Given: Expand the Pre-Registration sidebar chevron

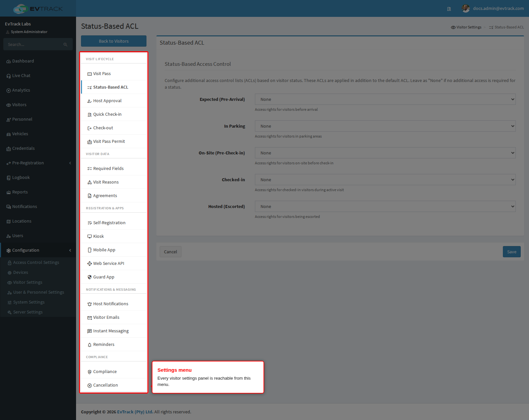Looking at the screenshot, I should pos(70,163).
